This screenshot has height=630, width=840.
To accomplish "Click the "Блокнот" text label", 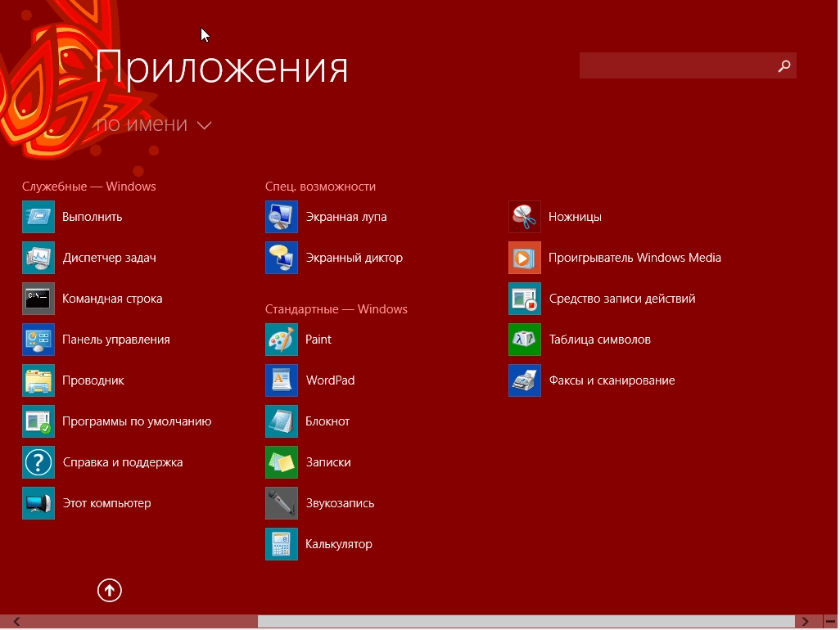I will click(x=327, y=422).
